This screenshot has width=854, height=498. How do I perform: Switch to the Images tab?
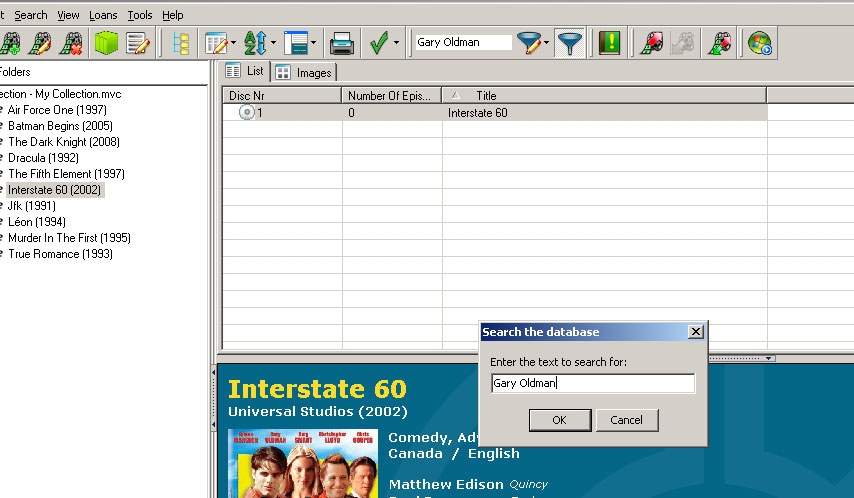coord(304,72)
